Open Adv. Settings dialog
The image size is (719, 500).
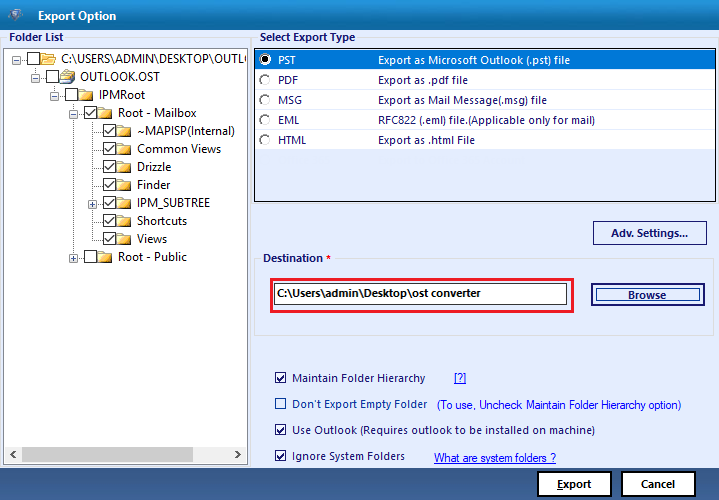tap(649, 233)
